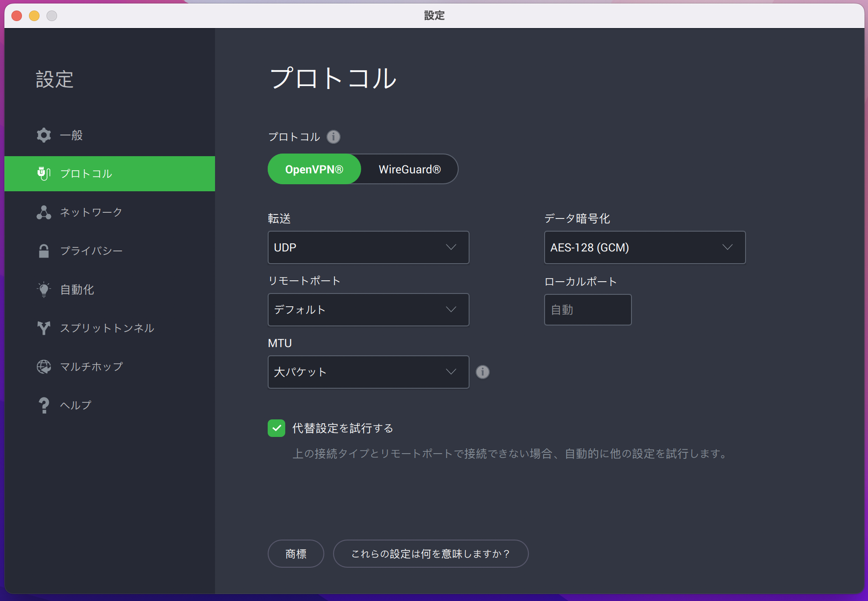Screen dimensions: 868x601
Task: Expand the MTU 大パケット dropdown
Action: 368,372
